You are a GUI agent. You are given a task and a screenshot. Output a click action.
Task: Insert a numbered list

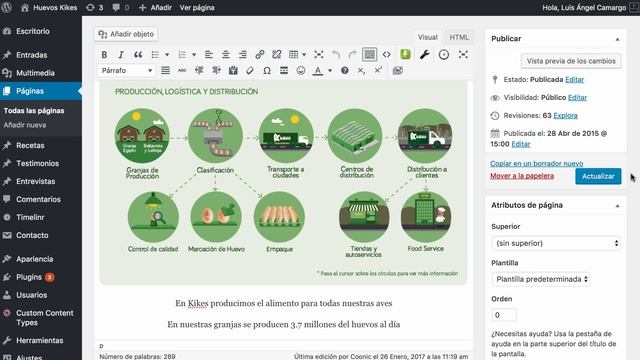pyautogui.click(x=182, y=54)
